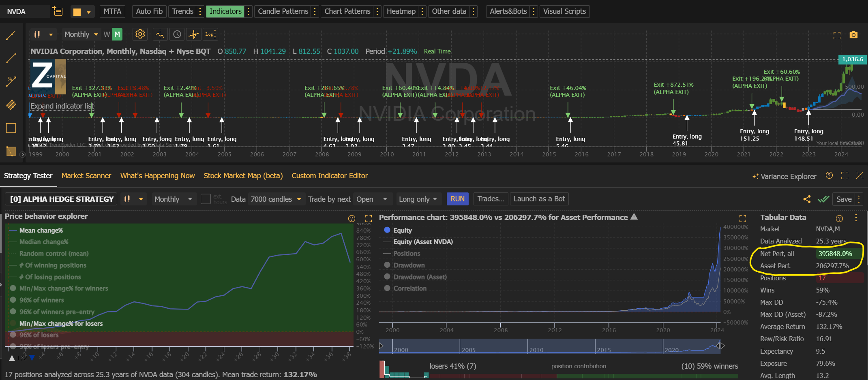Open chart type candlestick dropdown
868x380 pixels.
tap(43, 34)
